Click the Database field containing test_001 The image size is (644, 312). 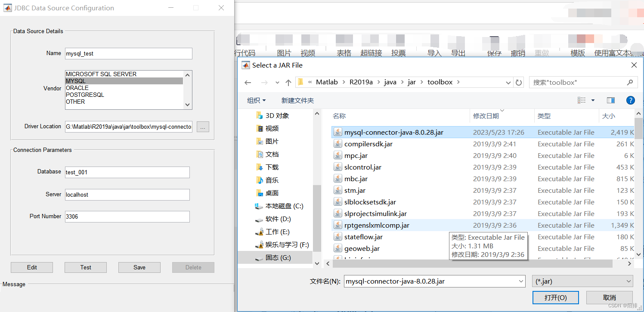tap(127, 172)
